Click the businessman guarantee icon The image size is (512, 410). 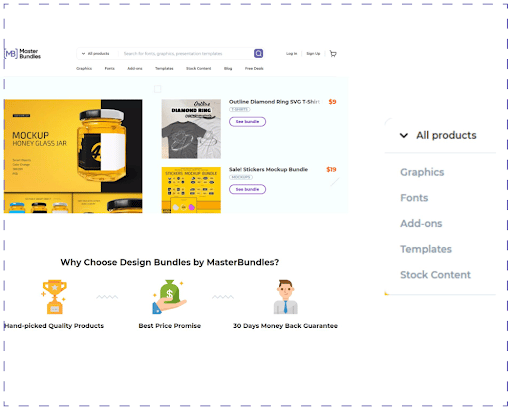pyautogui.click(x=285, y=297)
